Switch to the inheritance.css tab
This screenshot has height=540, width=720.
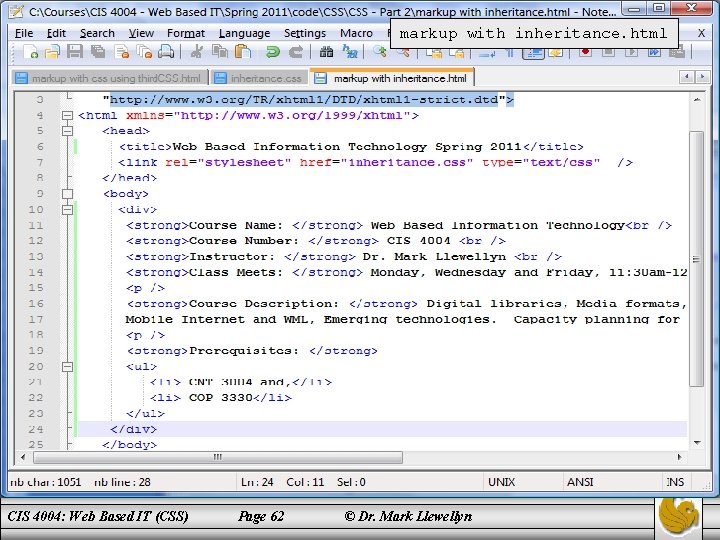(x=259, y=78)
